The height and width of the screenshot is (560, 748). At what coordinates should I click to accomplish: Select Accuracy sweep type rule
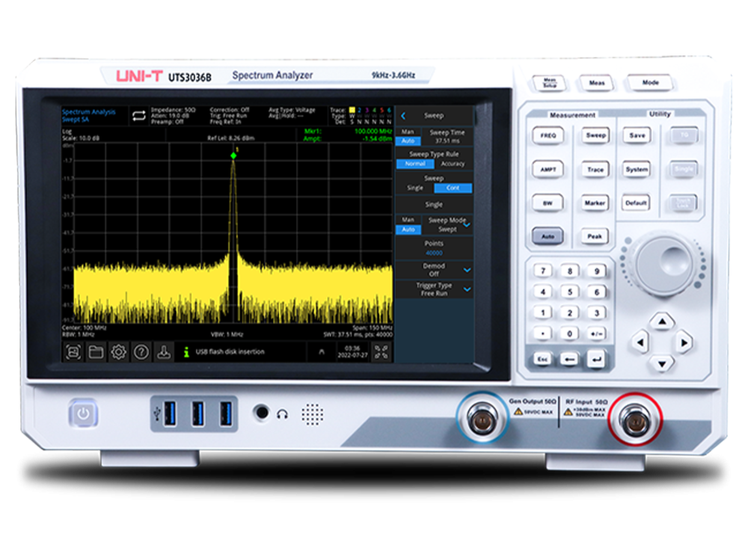(453, 164)
